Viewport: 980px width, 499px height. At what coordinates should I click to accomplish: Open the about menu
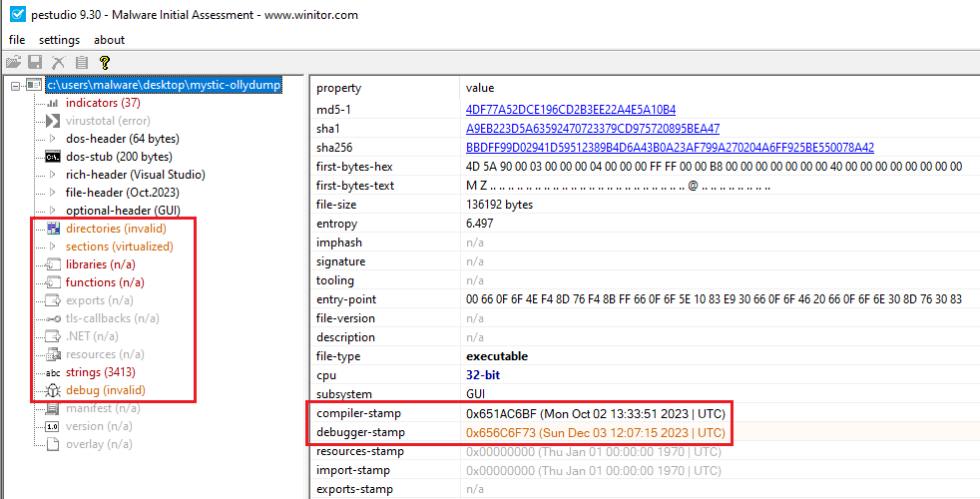tap(110, 40)
